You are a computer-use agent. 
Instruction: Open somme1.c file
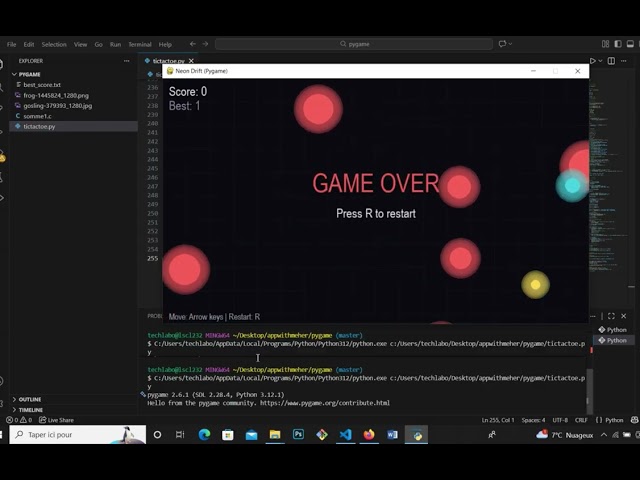pos(37,116)
